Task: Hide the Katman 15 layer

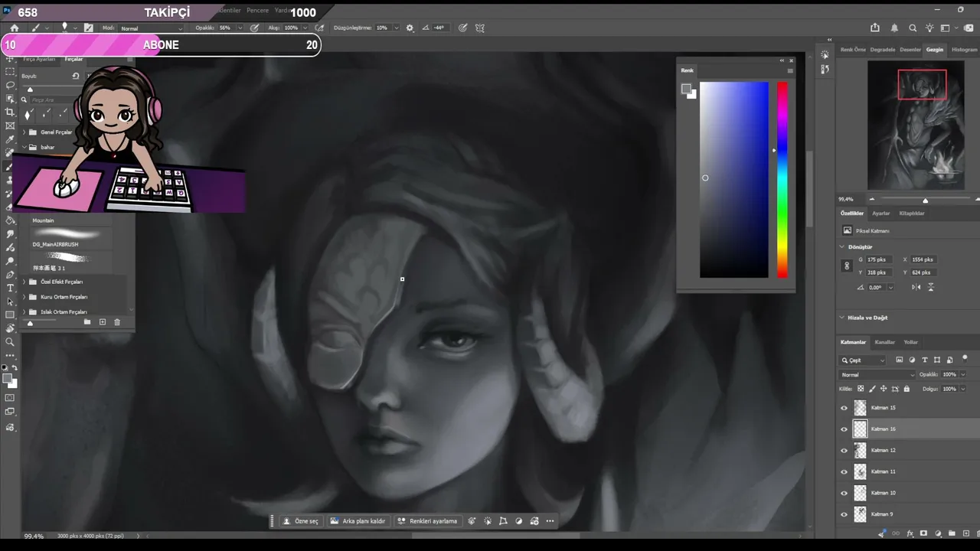Action: (x=844, y=408)
